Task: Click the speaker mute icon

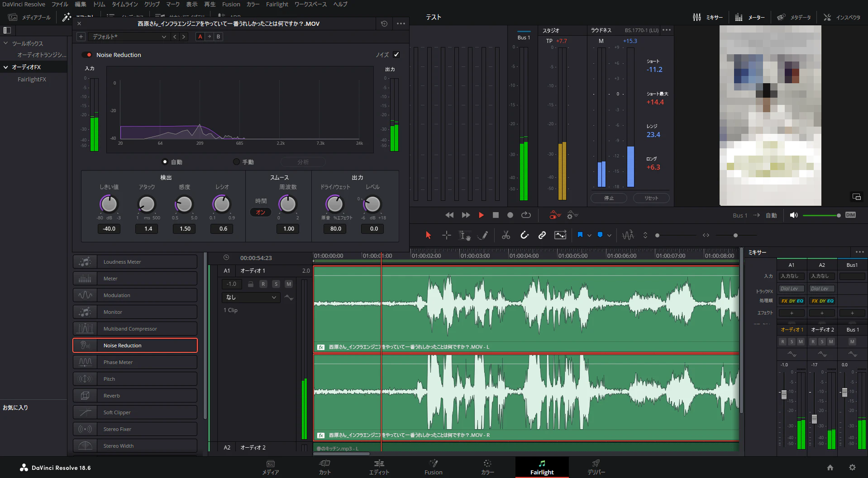Action: tap(793, 215)
